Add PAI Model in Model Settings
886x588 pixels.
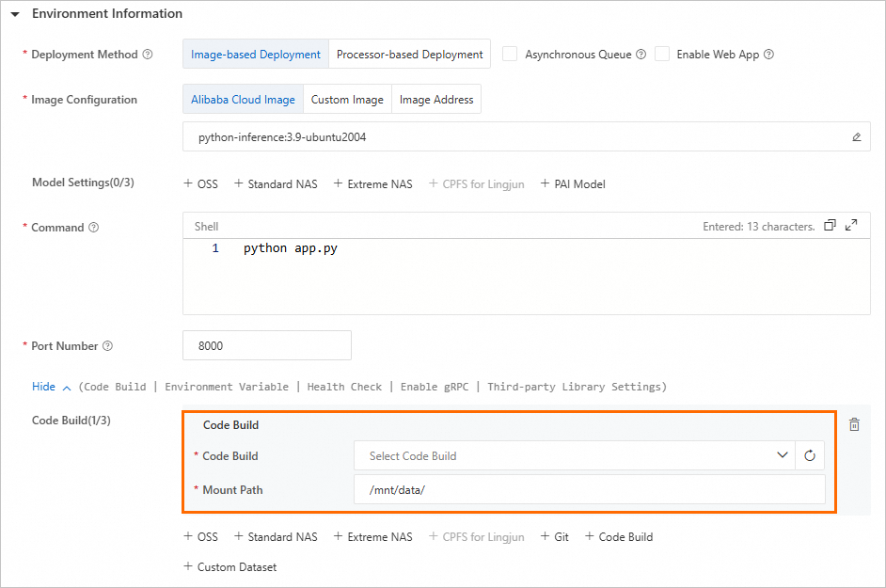tap(573, 184)
